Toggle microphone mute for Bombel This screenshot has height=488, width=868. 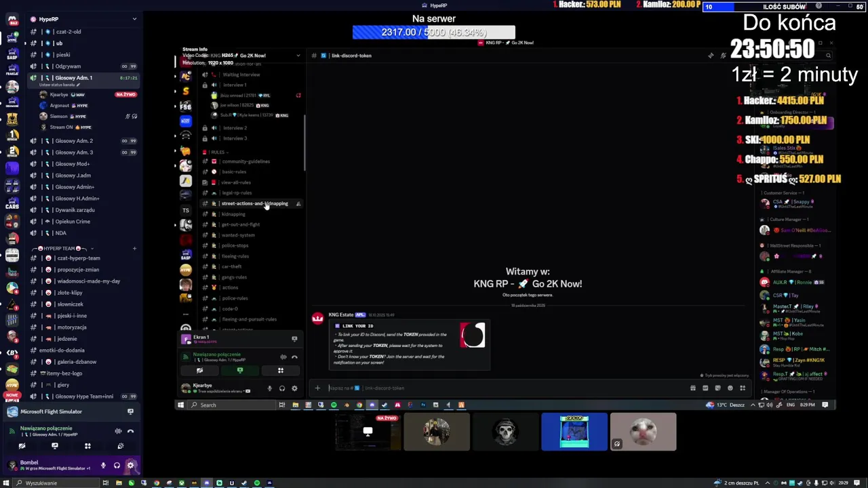pos(103,466)
